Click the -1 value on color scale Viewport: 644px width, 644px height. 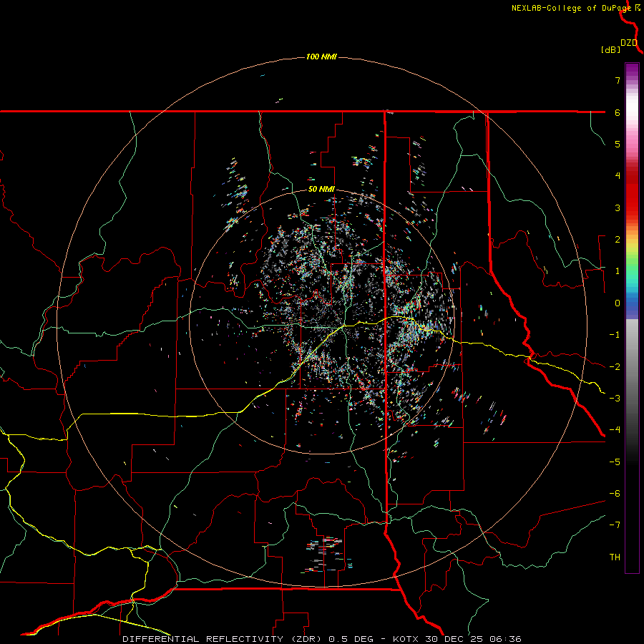tap(615, 335)
